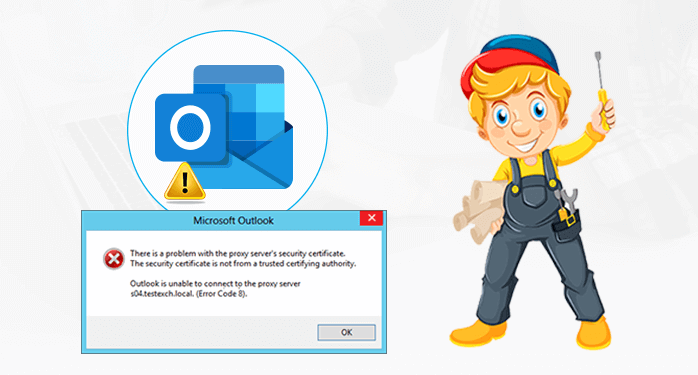Click the yellow warning triangle icon
The width and height of the screenshot is (698, 375).
pyautogui.click(x=185, y=182)
